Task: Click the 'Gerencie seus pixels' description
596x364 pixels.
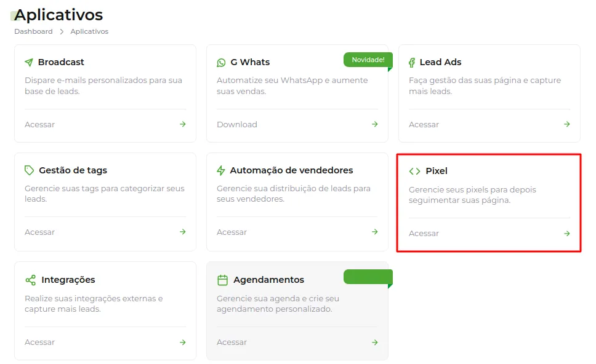Action: [472, 195]
